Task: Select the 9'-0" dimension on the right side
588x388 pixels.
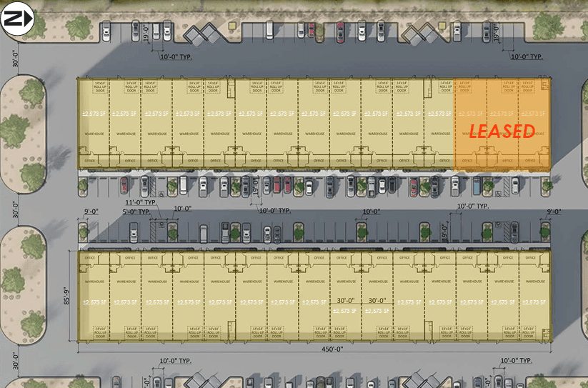Action: [554, 212]
